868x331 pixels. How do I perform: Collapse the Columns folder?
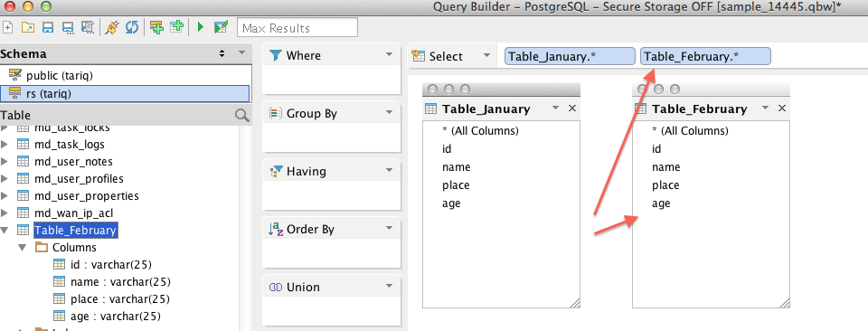(x=22, y=248)
